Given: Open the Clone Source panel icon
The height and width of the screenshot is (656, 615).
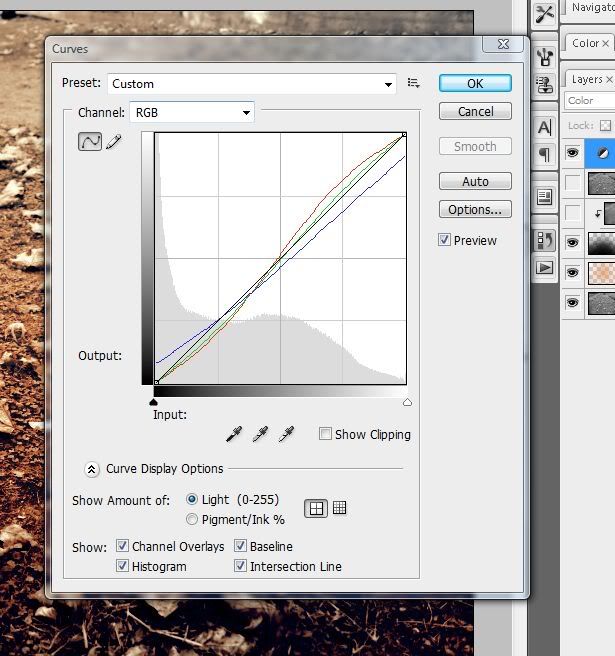Looking at the screenshot, I should tap(545, 85).
